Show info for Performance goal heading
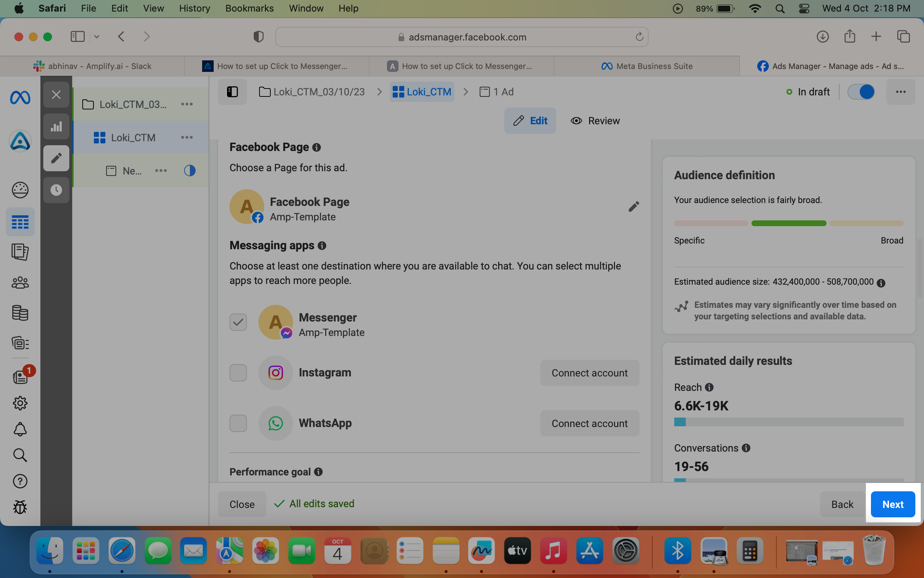The height and width of the screenshot is (578, 924). 318,472
